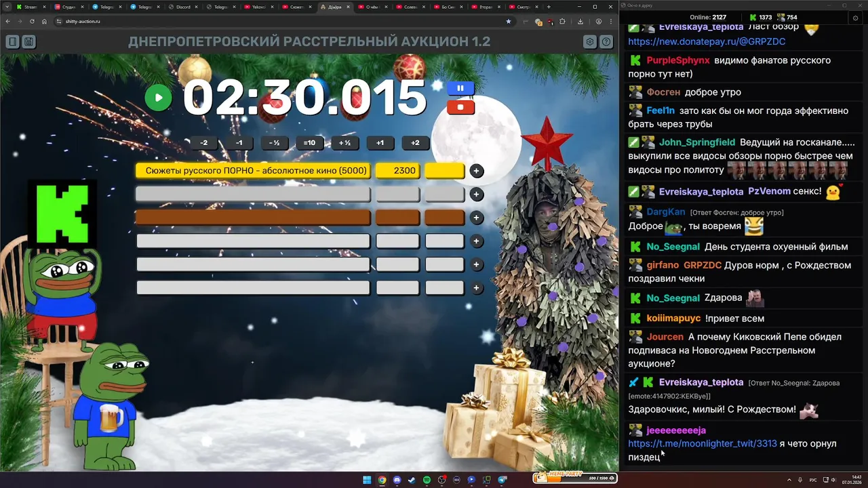
Task: Open the Chrome three-dot menu
Action: click(610, 21)
